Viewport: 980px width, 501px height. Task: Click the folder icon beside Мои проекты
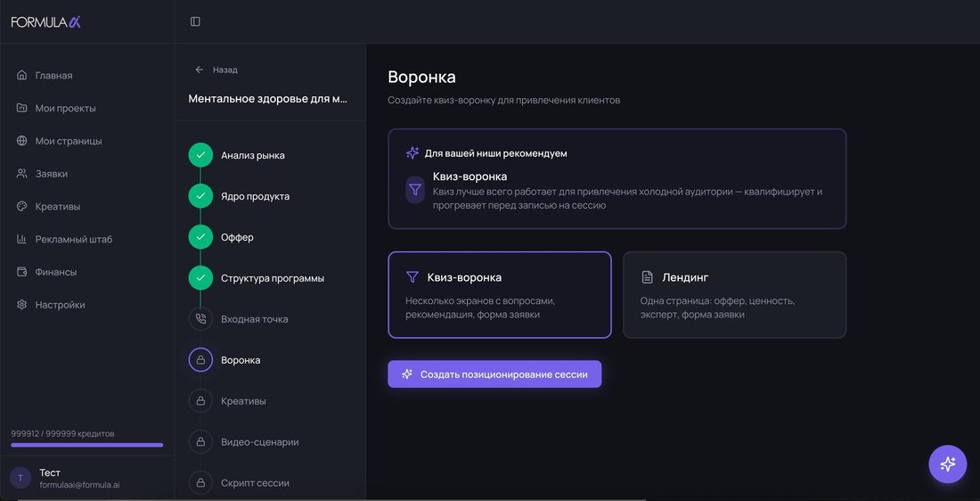click(x=22, y=108)
